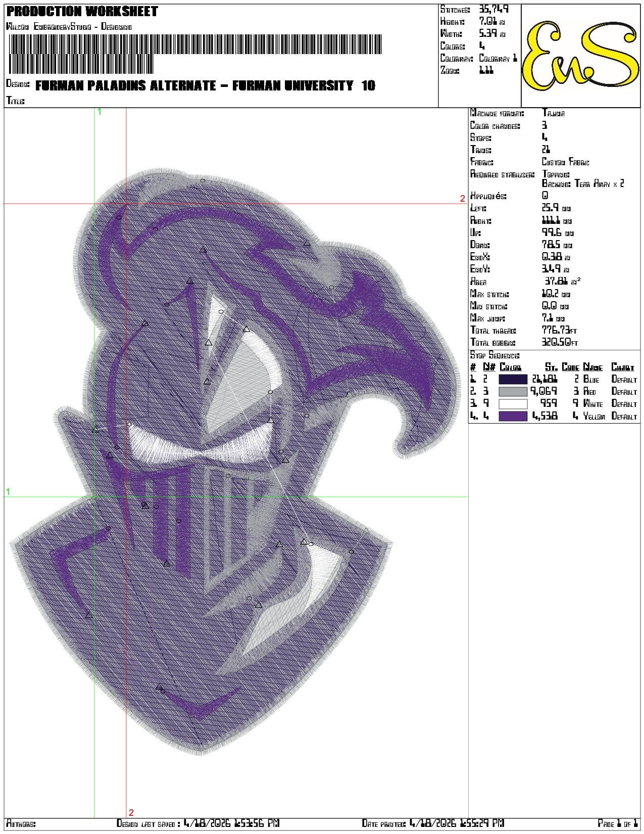Click the Area value 37.81 in²
The height and width of the screenshot is (834, 644).
563,281
